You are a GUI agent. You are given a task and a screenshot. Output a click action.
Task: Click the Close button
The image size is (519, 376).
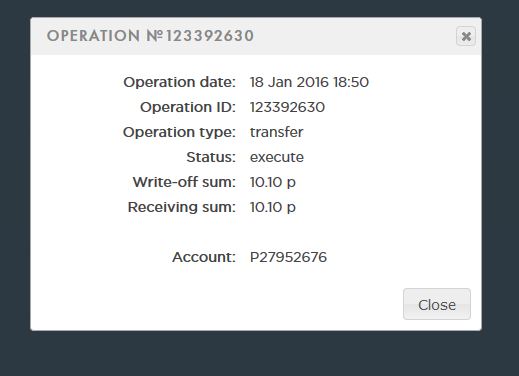pos(437,304)
